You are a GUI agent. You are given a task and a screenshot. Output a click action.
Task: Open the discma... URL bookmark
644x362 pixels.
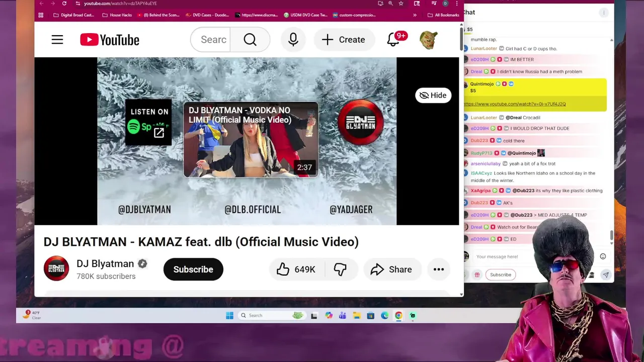click(257, 15)
